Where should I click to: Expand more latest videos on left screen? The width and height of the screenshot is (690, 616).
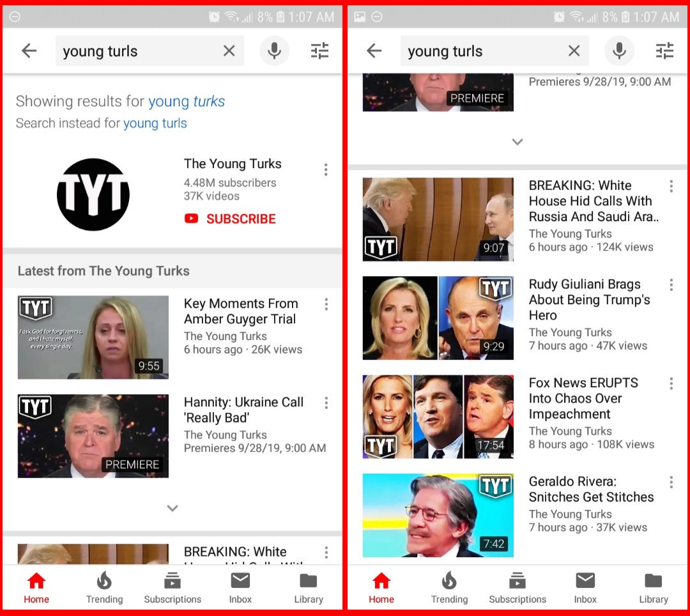172,508
